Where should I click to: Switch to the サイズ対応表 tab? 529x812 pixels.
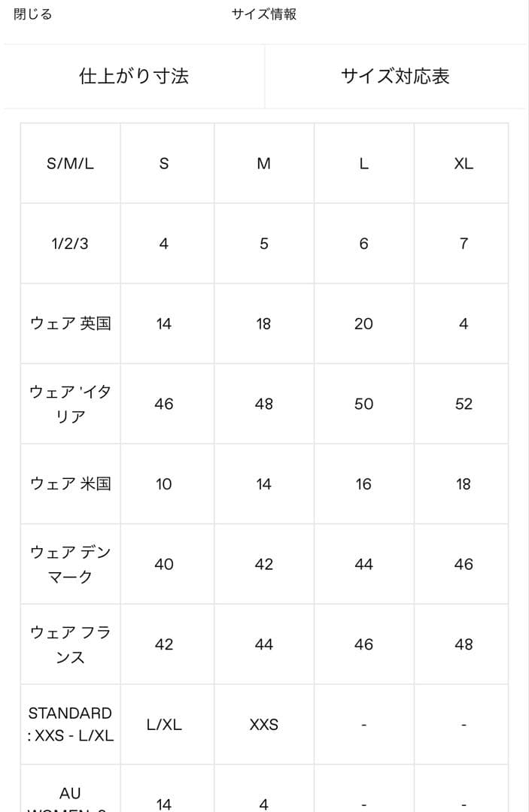click(x=395, y=76)
